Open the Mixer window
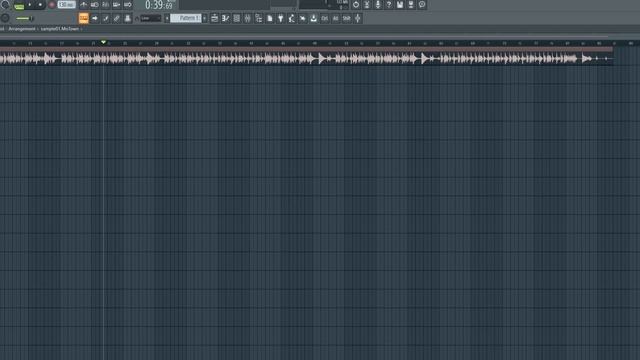 [x=248, y=18]
